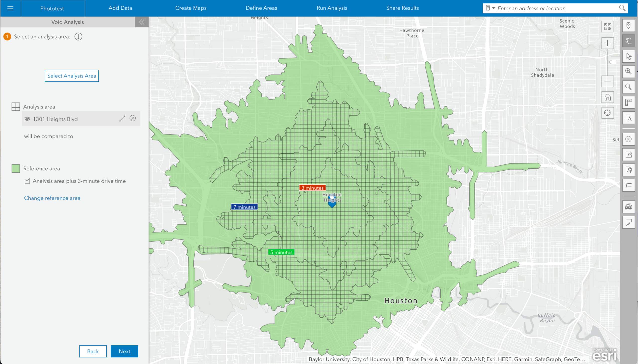
Task: Click the Run Analysis tab
Action: [x=332, y=8]
